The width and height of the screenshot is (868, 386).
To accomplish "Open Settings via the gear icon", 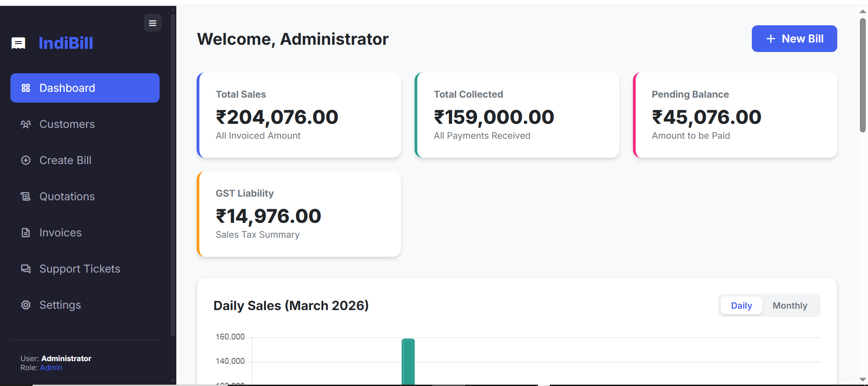I will pos(25,305).
